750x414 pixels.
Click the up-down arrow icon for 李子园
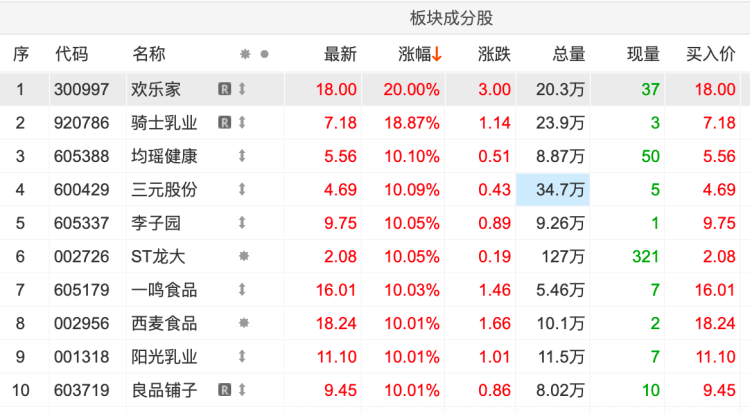pos(242,223)
